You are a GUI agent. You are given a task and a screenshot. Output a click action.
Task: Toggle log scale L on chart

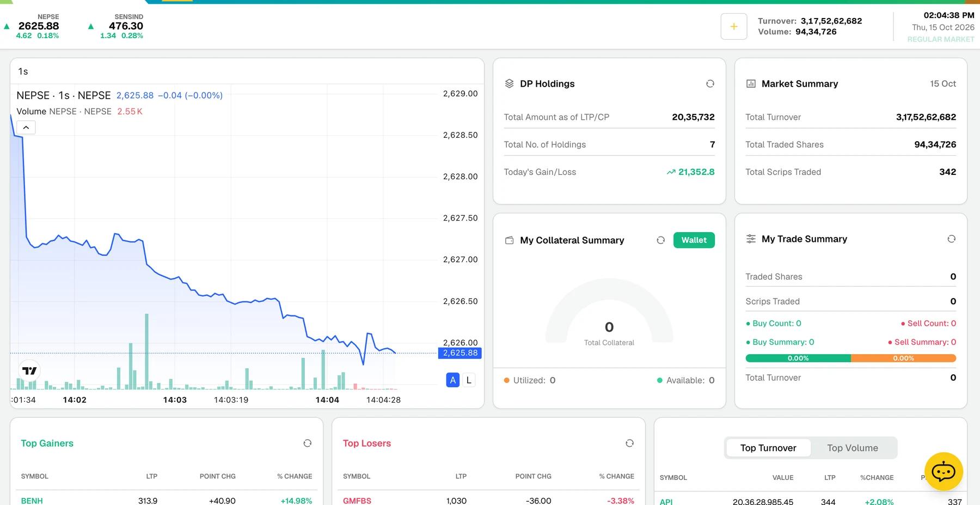point(469,380)
